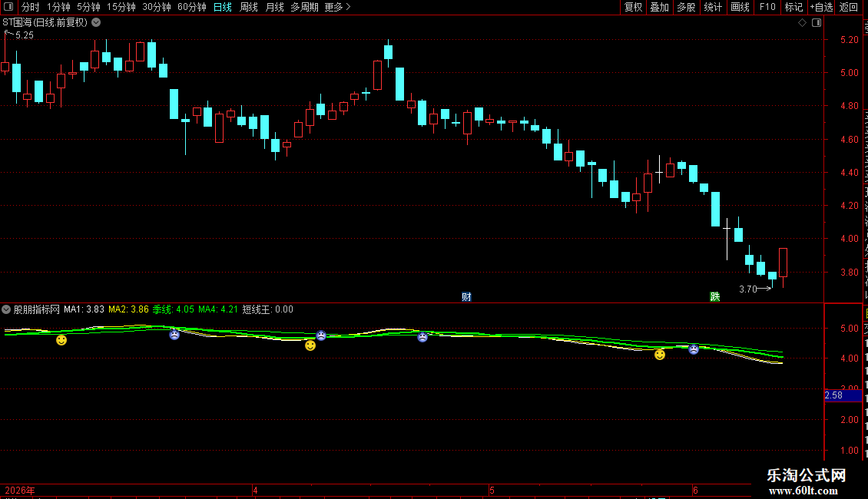Click the blue 2.58 axis cursor value
This screenshot has width=868, height=499.
[x=843, y=395]
